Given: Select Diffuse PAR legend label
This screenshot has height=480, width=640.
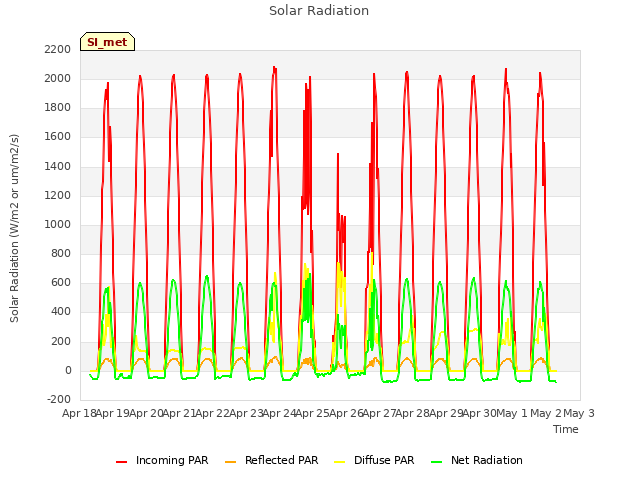Looking at the screenshot, I should 384,460.
